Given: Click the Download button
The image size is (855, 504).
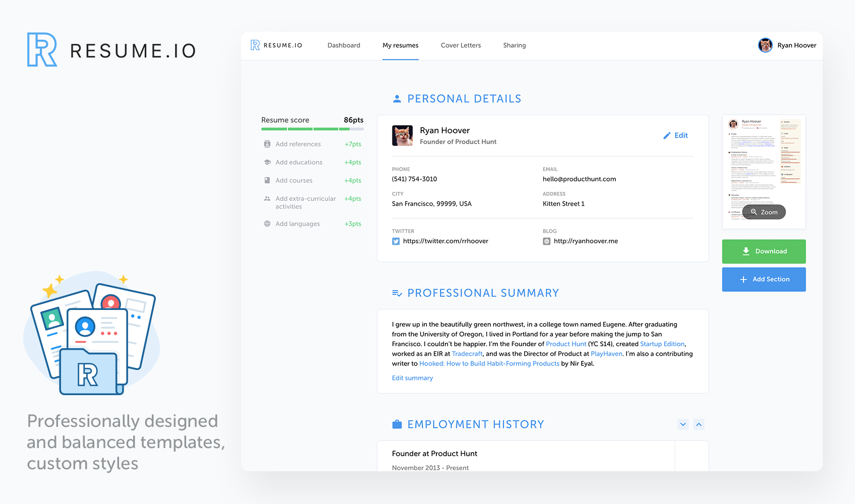Looking at the screenshot, I should click(763, 251).
